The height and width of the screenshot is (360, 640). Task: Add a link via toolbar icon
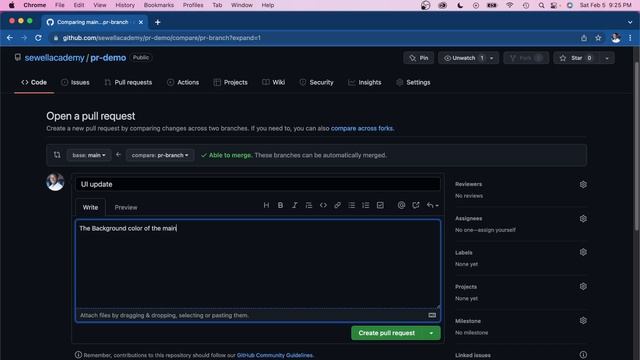pyautogui.click(x=337, y=205)
